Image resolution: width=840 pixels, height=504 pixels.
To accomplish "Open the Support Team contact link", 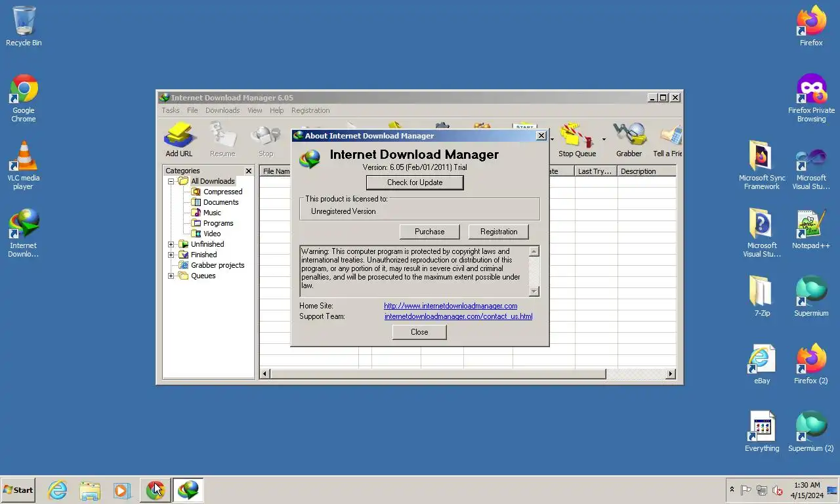I will point(458,316).
